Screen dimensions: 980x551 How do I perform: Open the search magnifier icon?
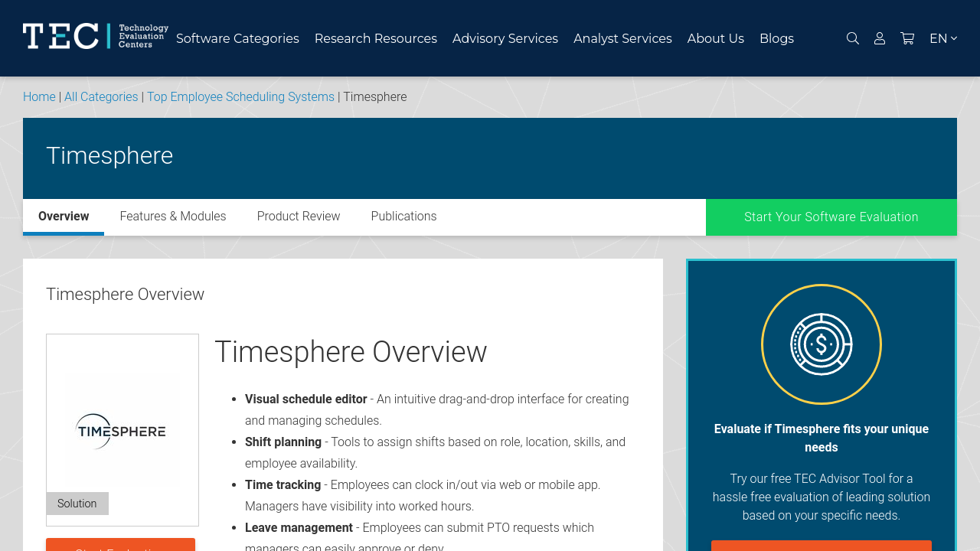tap(853, 38)
